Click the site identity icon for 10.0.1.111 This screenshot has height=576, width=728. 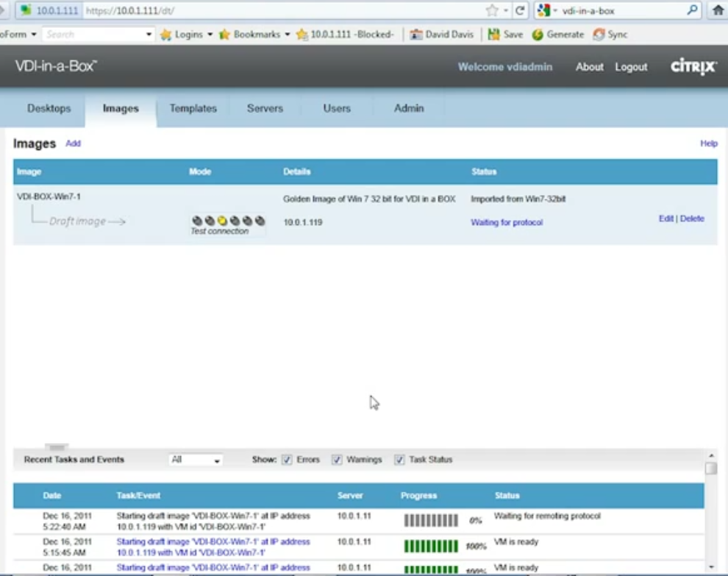click(26, 10)
